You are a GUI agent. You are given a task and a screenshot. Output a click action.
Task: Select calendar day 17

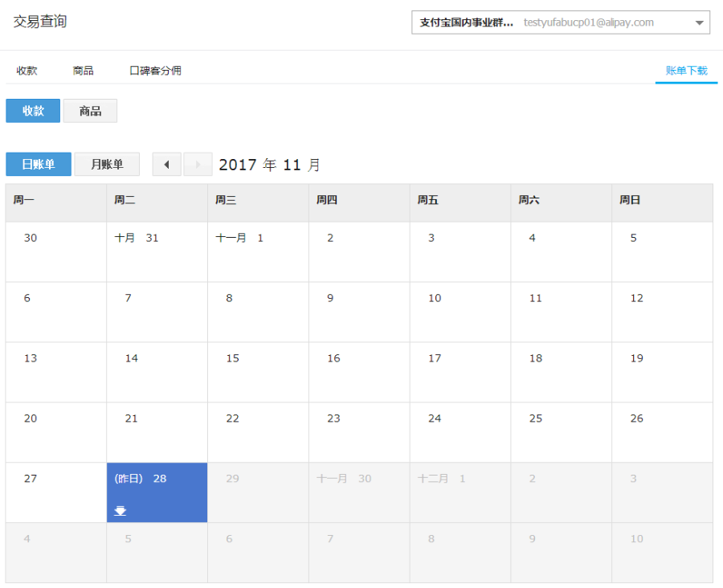tap(460, 372)
